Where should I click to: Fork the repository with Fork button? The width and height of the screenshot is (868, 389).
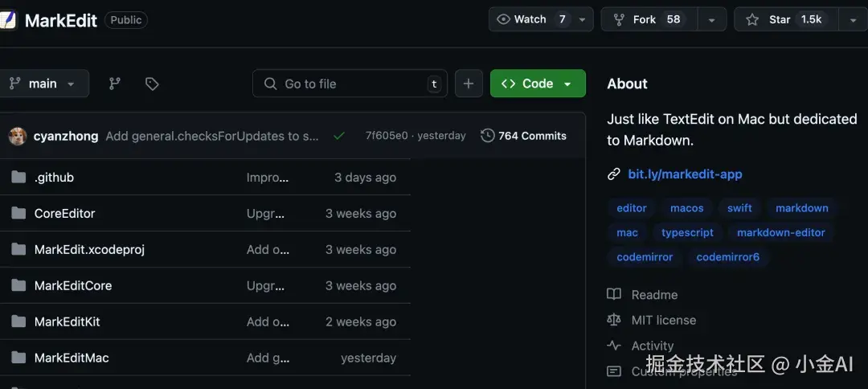(649, 19)
